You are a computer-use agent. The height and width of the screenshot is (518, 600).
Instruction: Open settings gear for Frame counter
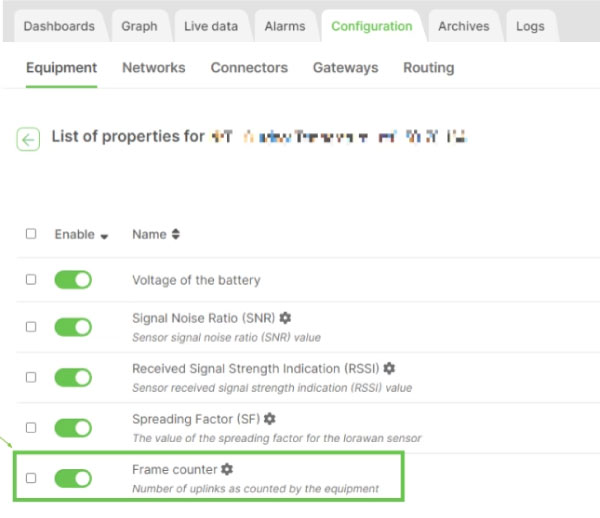click(227, 468)
